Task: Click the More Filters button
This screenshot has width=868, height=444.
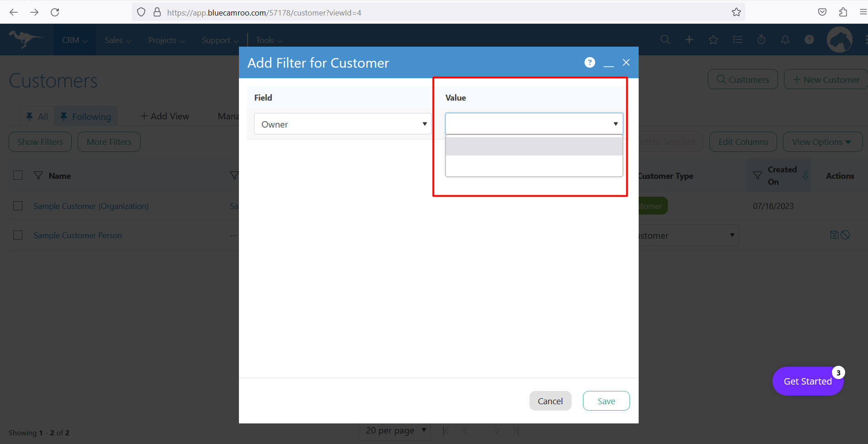Action: [x=109, y=142]
